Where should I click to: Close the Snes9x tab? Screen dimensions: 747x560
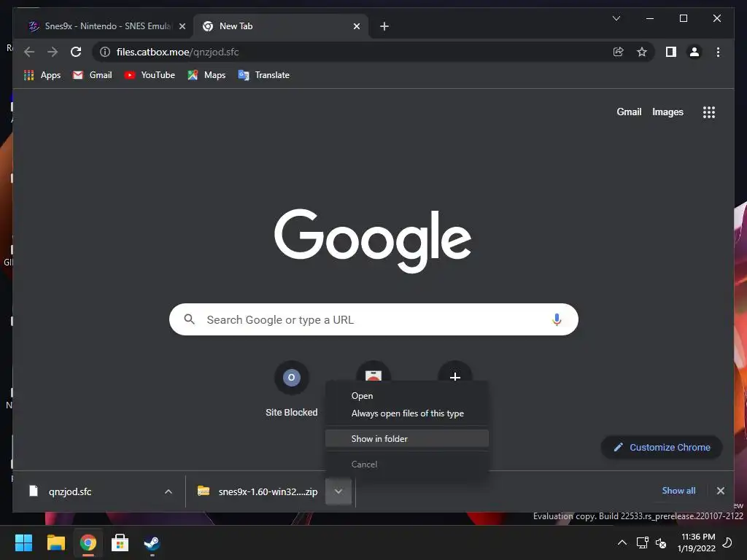[x=182, y=26]
